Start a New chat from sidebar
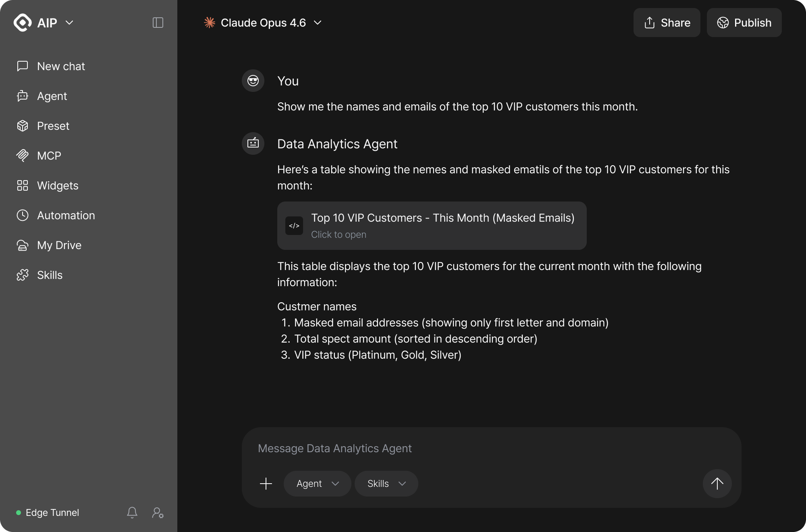 [x=61, y=66]
